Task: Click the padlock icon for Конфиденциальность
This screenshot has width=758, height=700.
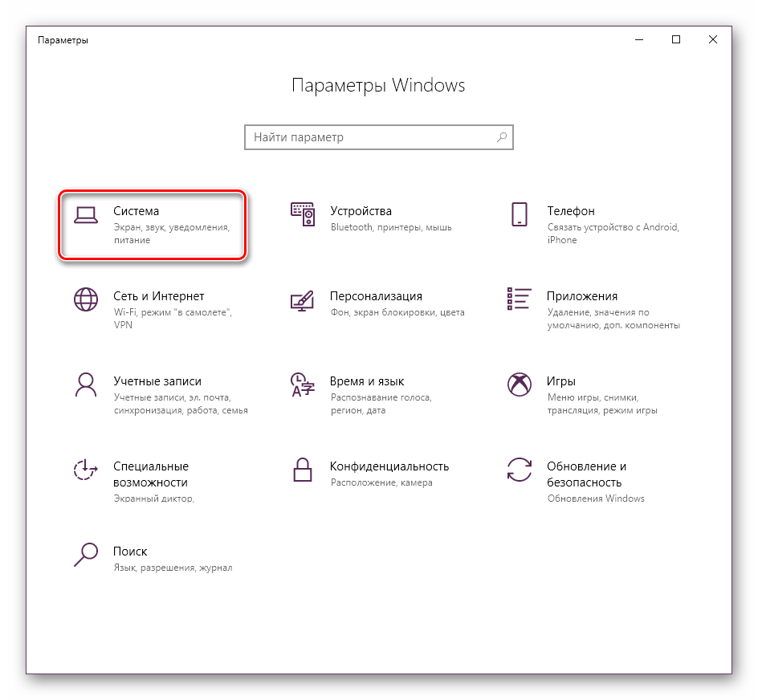Action: 302,470
